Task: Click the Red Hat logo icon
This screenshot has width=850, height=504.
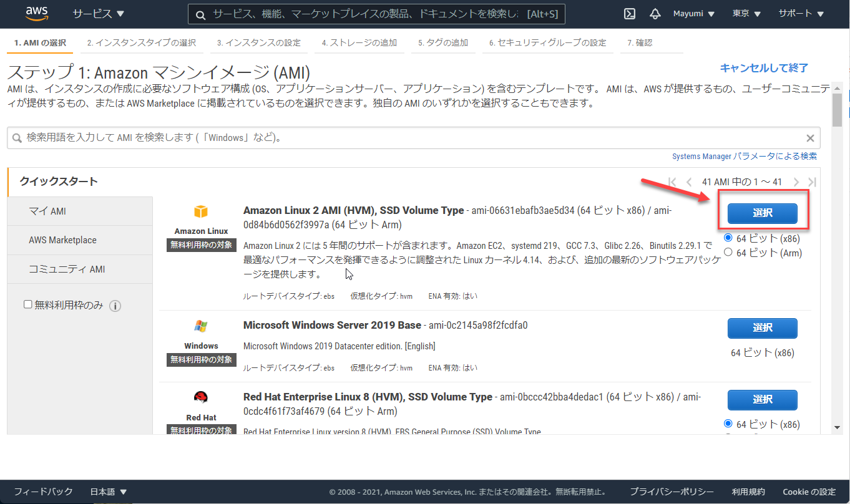Action: click(x=200, y=397)
